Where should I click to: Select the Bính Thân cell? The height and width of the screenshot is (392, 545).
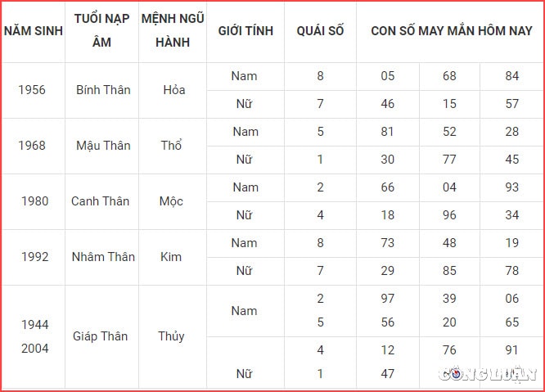103,90
